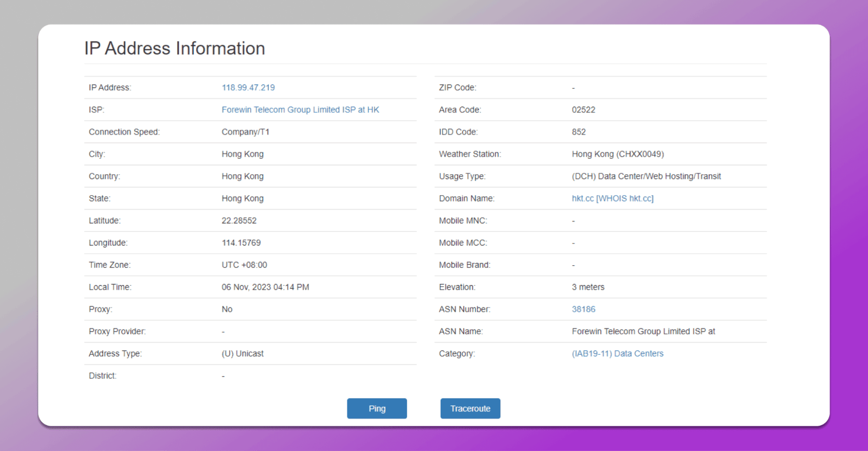868x451 pixels.
Task: Click the Connection Speed Company/T1 value
Action: (245, 132)
